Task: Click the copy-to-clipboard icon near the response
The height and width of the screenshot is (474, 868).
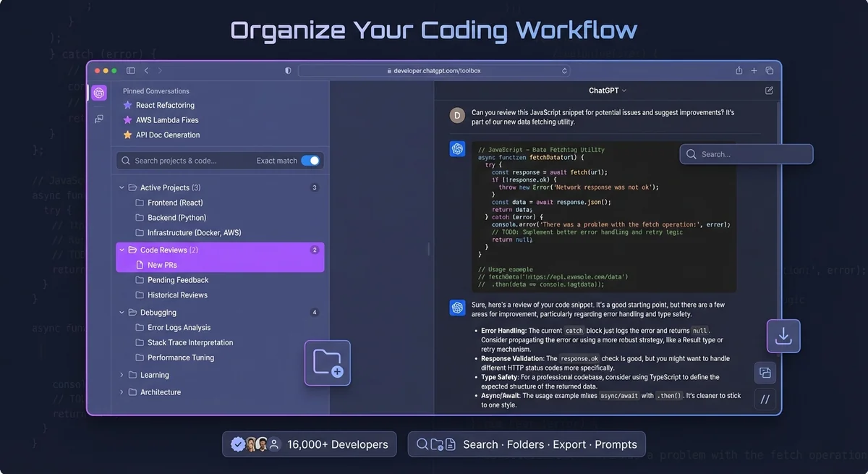Action: pos(765,372)
